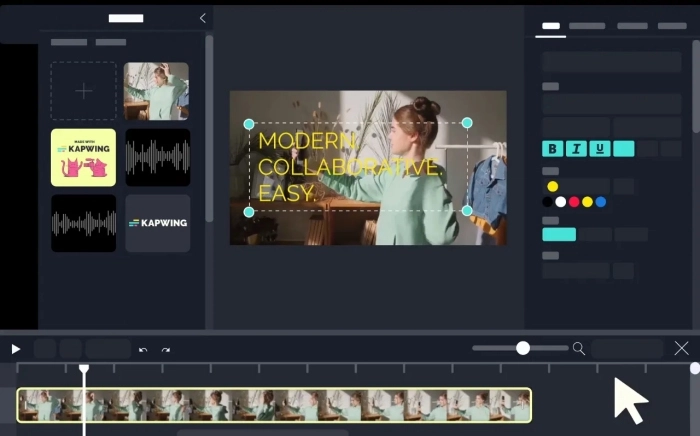Toggle Underline text formatting
The height and width of the screenshot is (436, 700).
point(600,149)
